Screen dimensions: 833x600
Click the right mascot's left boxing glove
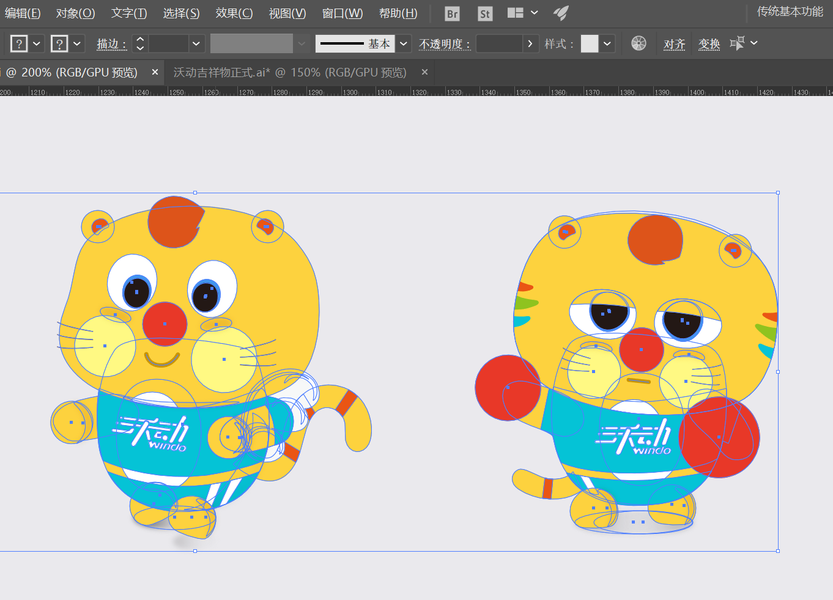[x=508, y=387]
